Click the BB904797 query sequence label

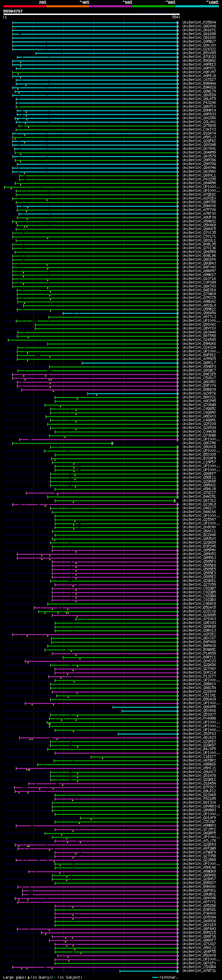pos(13,11)
